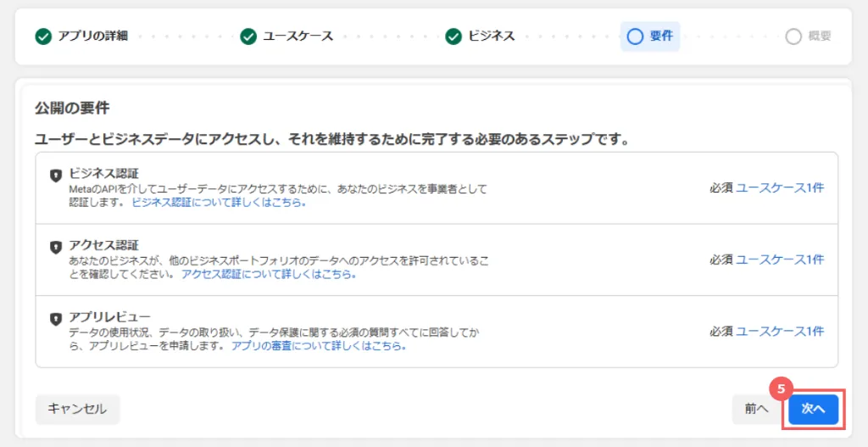Click the shield icon next to アプリレビュー

56,319
